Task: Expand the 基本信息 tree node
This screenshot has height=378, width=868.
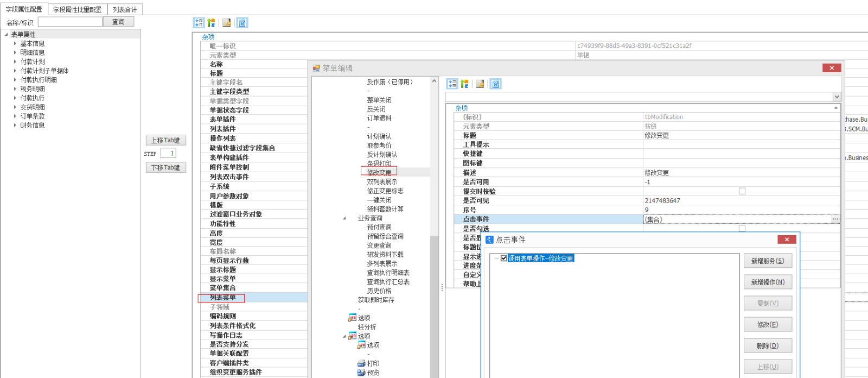Action: point(15,43)
